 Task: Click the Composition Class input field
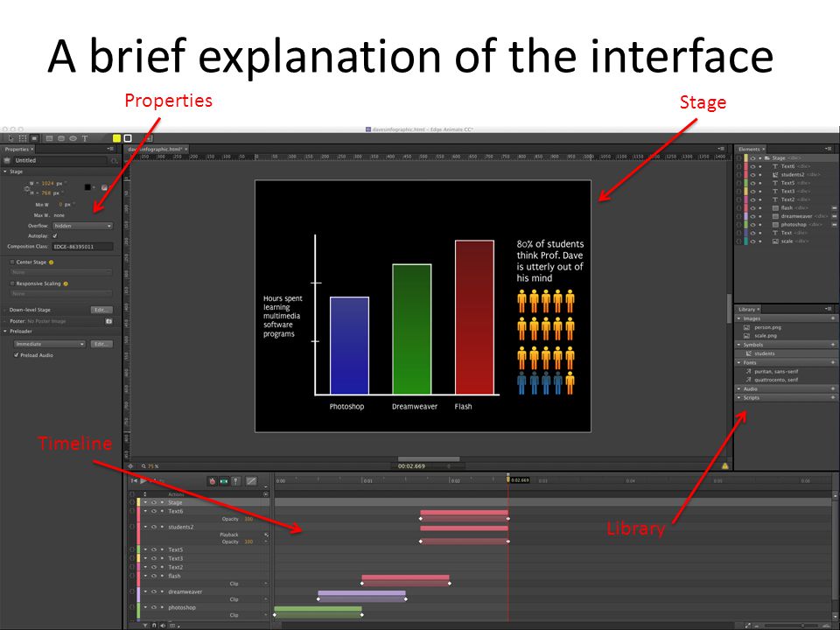pos(82,247)
